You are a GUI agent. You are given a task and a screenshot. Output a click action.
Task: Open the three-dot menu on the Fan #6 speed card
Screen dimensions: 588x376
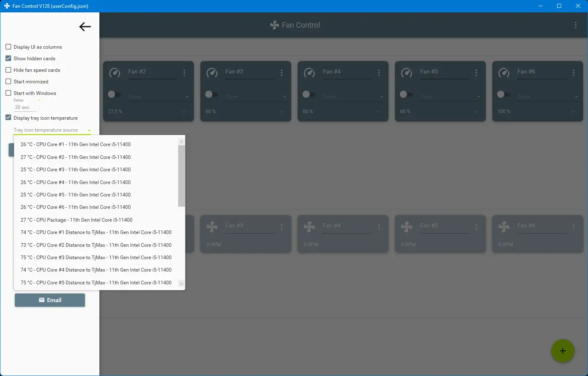tap(574, 227)
